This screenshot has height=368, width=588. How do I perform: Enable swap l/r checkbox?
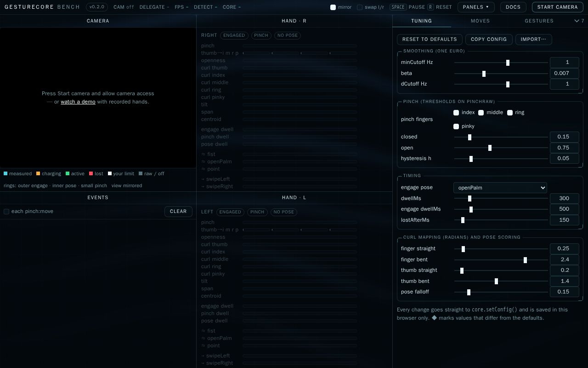pyautogui.click(x=360, y=7)
